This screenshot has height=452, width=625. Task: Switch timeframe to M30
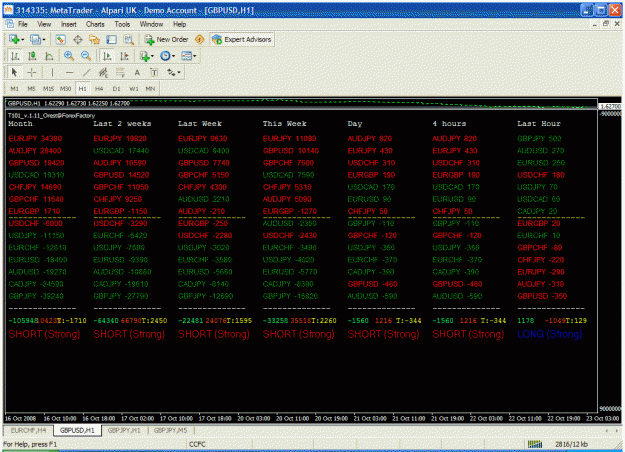(65, 88)
